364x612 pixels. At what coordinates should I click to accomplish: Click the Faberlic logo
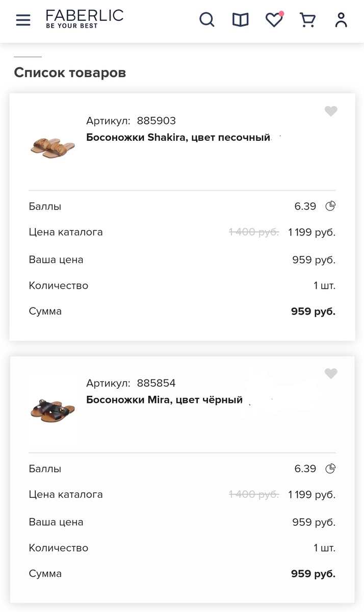84,20
